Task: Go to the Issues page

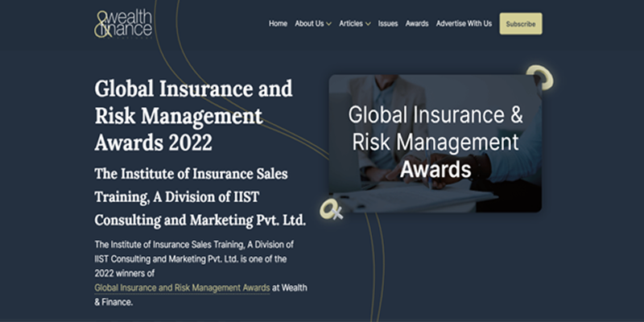Action: coord(388,23)
